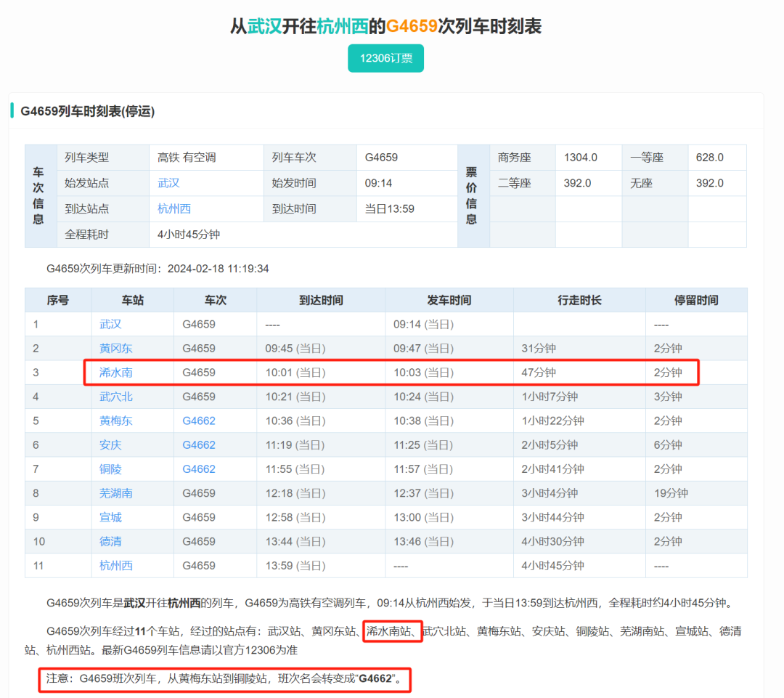Click the update time 2024-02-18 11:19:34
This screenshot has height=698, width=784.
(x=218, y=269)
